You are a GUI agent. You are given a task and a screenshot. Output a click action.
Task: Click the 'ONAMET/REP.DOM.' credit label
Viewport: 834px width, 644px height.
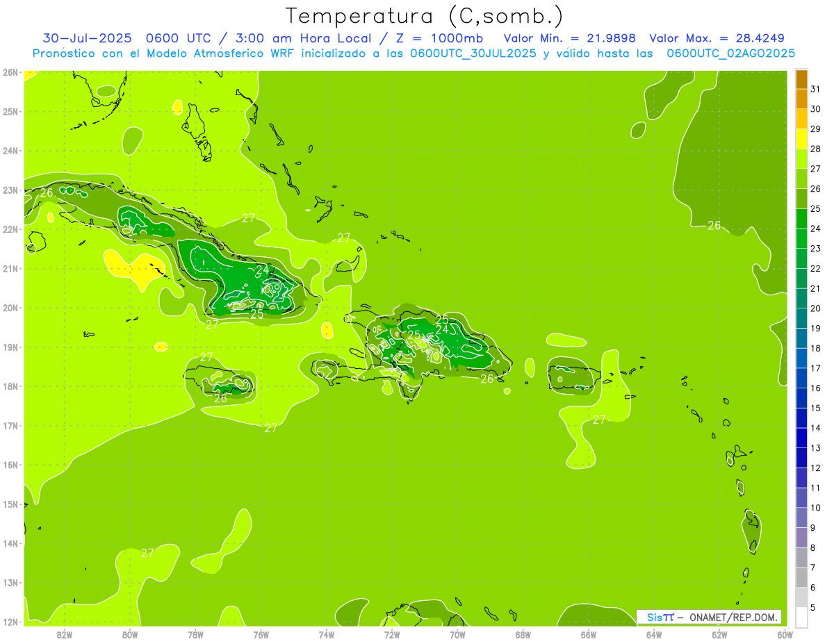pyautogui.click(x=734, y=617)
